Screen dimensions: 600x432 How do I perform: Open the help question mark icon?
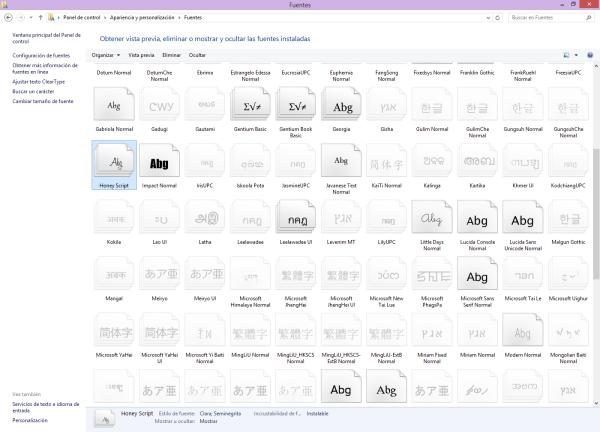(x=588, y=55)
